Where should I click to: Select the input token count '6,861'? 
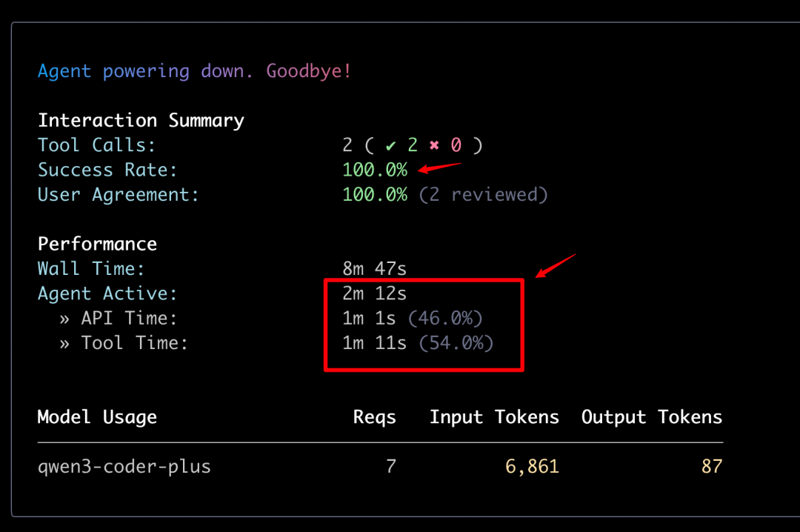pyautogui.click(x=532, y=467)
